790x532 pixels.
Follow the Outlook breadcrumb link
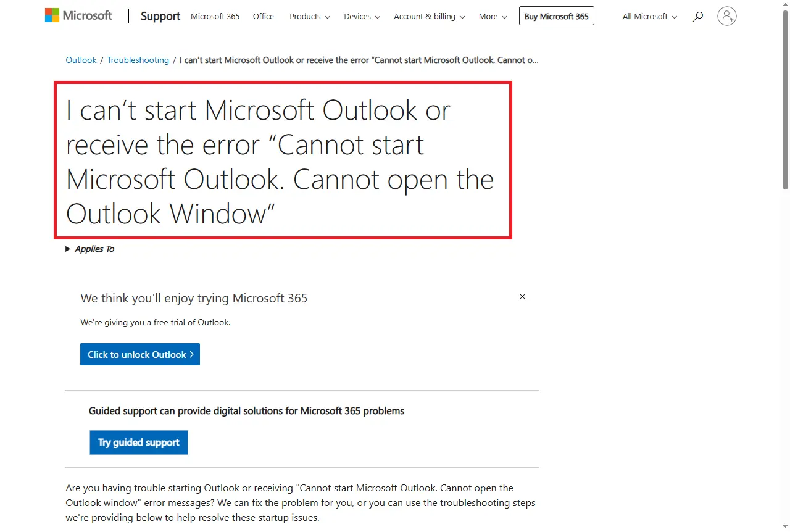coord(81,60)
